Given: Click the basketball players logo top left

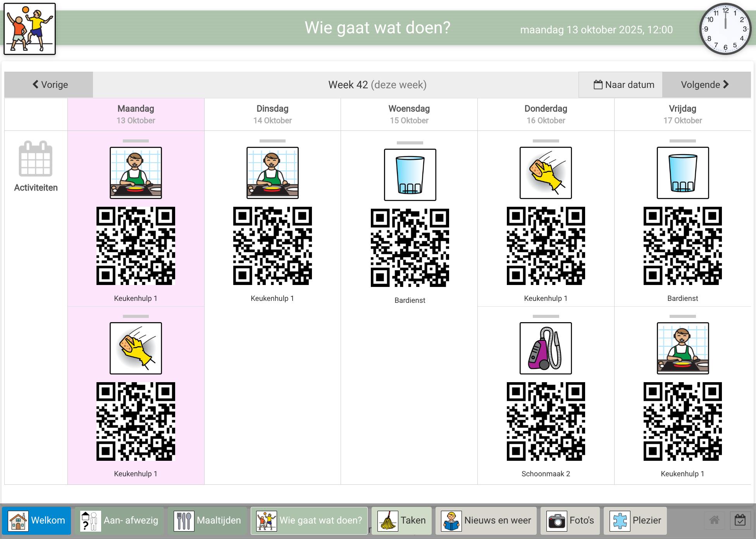Looking at the screenshot, I should [x=30, y=29].
